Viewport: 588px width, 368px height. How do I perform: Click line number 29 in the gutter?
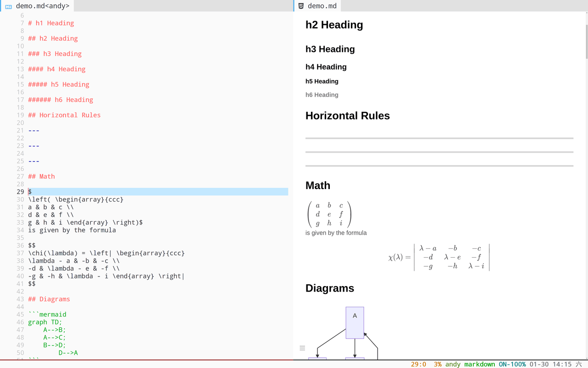click(20, 192)
